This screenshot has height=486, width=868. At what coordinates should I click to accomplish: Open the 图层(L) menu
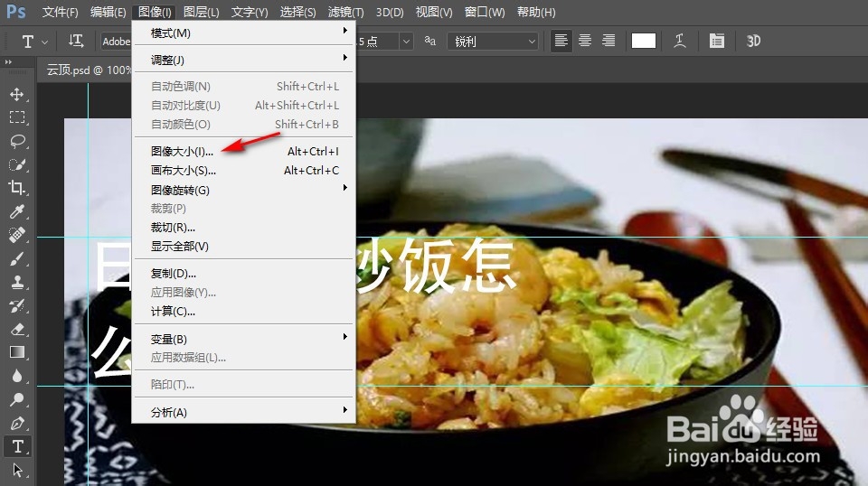pos(201,12)
